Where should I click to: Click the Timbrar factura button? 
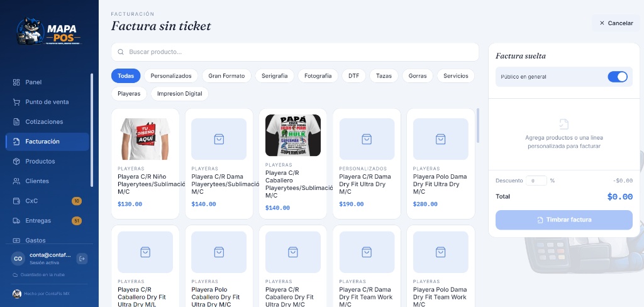(564, 220)
